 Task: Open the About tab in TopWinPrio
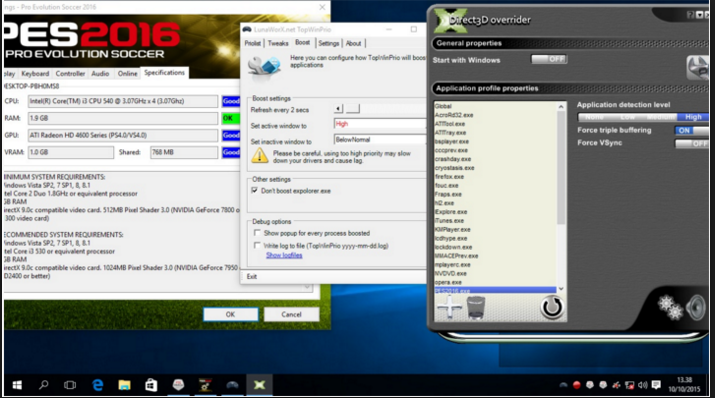point(353,43)
